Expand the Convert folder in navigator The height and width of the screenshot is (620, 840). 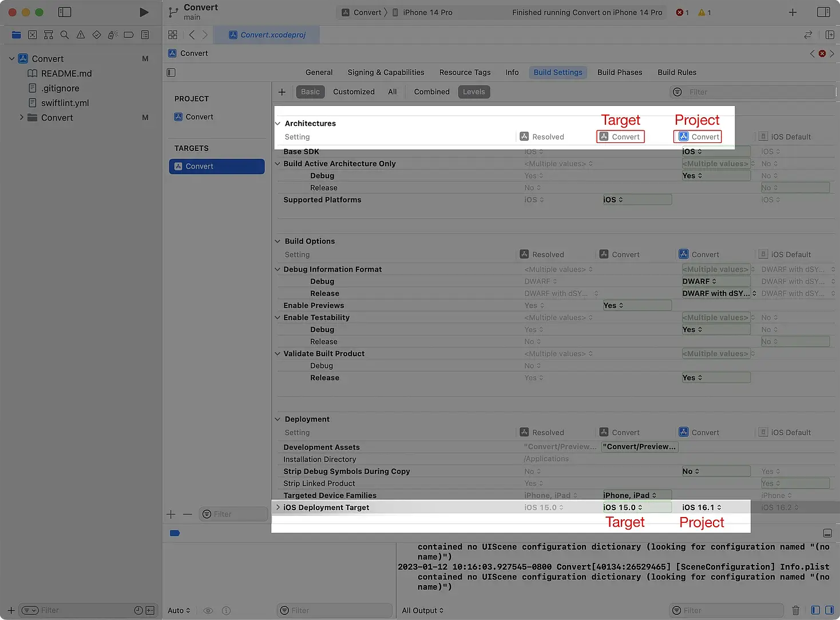[22, 117]
